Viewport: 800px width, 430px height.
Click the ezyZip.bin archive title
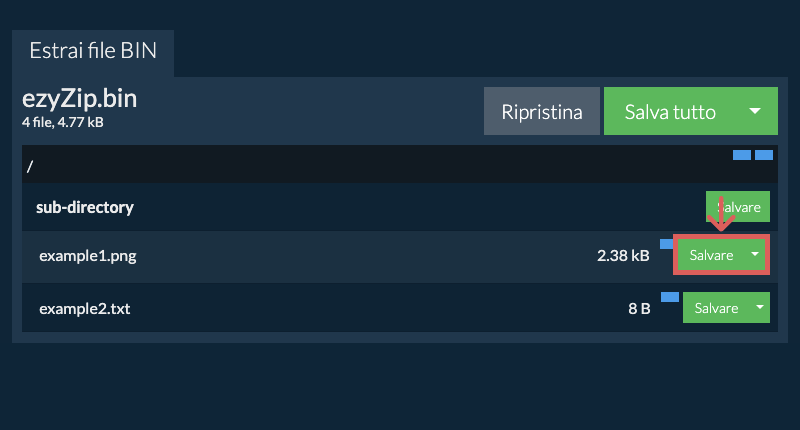click(x=79, y=99)
